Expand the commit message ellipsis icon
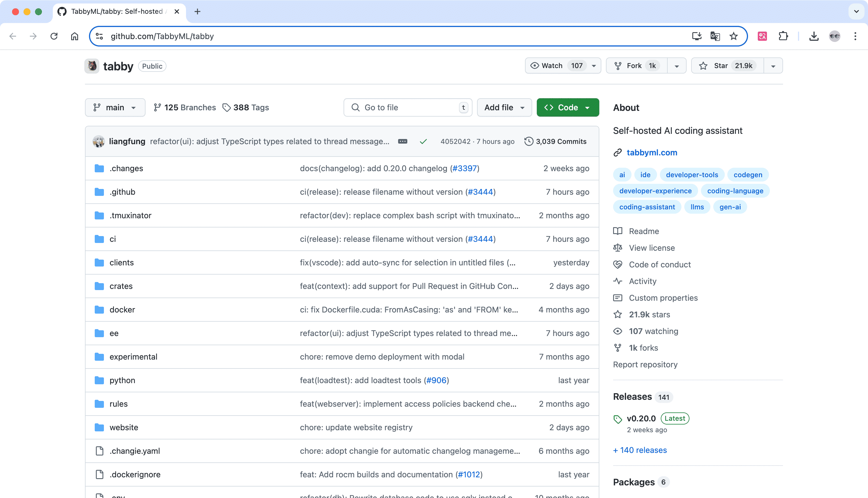This screenshot has height=498, width=868. click(x=402, y=141)
